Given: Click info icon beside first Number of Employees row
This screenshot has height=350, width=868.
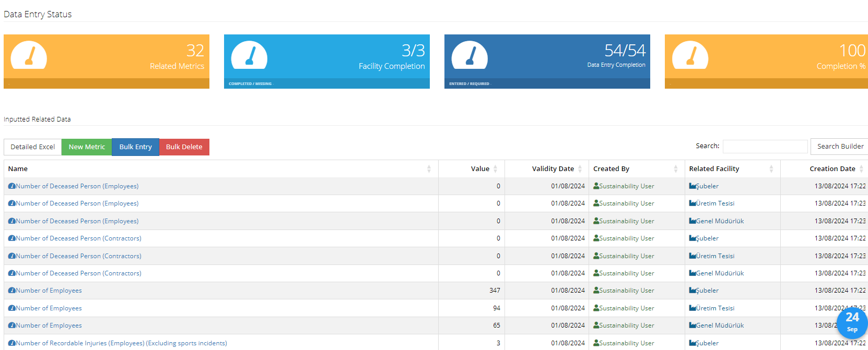Looking at the screenshot, I should tap(11, 291).
